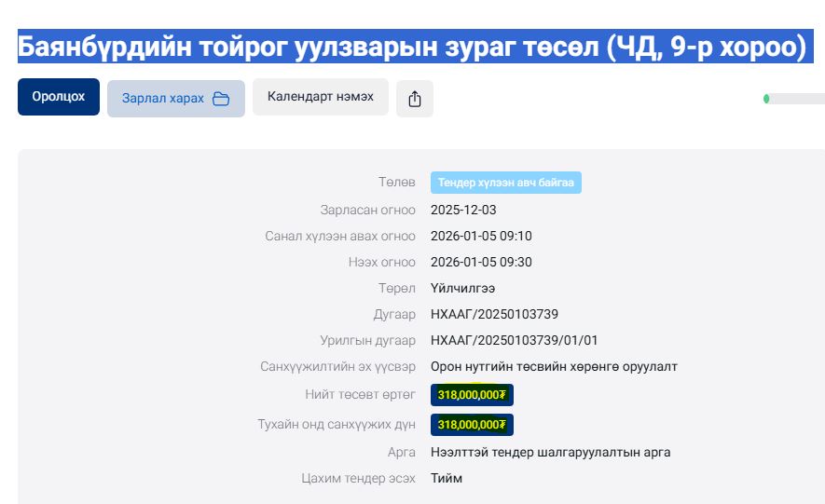Viewport: 825px width, 504px height.
Task: Add tender via Календарт нэмэх button
Action: 320,97
